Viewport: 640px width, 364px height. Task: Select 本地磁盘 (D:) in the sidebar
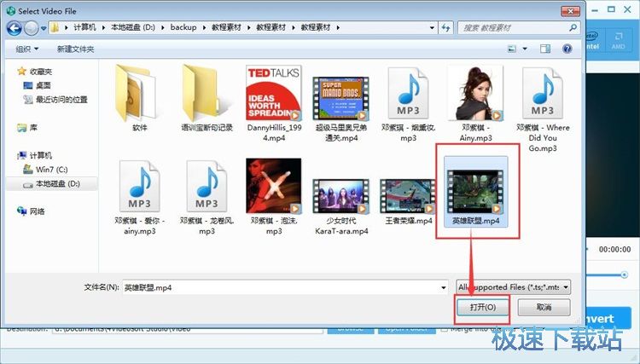[x=51, y=184]
